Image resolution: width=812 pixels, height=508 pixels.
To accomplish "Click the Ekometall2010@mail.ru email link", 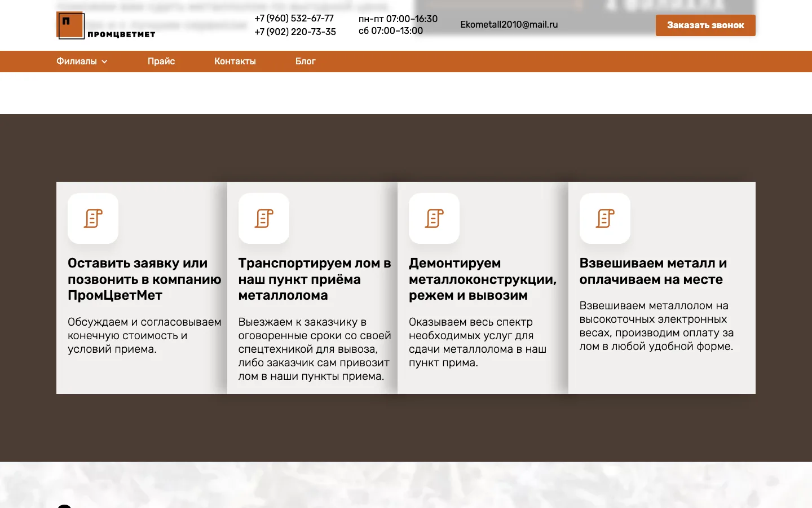I will coord(509,25).
